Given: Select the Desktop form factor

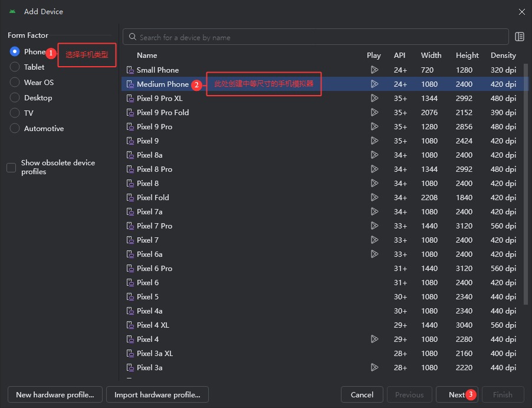Looking at the screenshot, I should pos(15,98).
